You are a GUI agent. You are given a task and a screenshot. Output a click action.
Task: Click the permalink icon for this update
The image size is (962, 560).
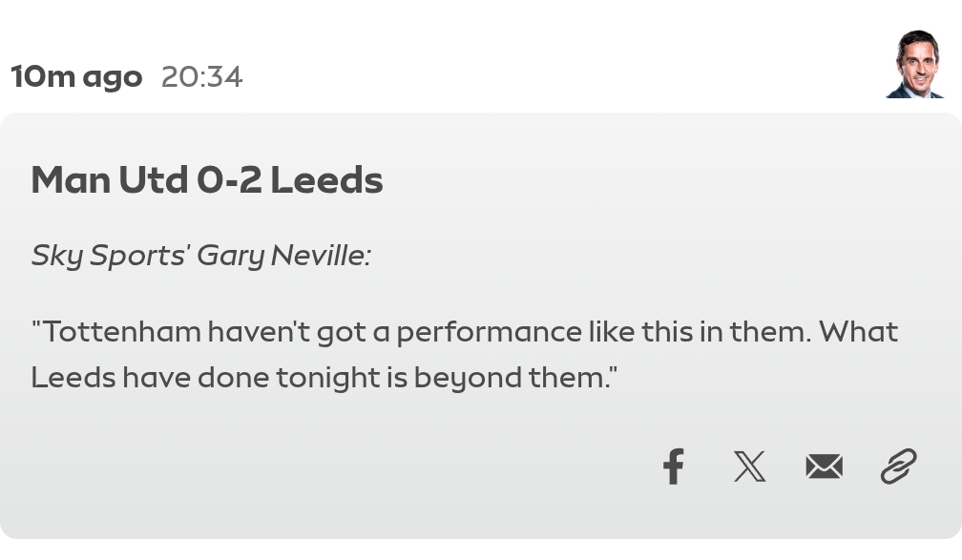pyautogui.click(x=898, y=468)
